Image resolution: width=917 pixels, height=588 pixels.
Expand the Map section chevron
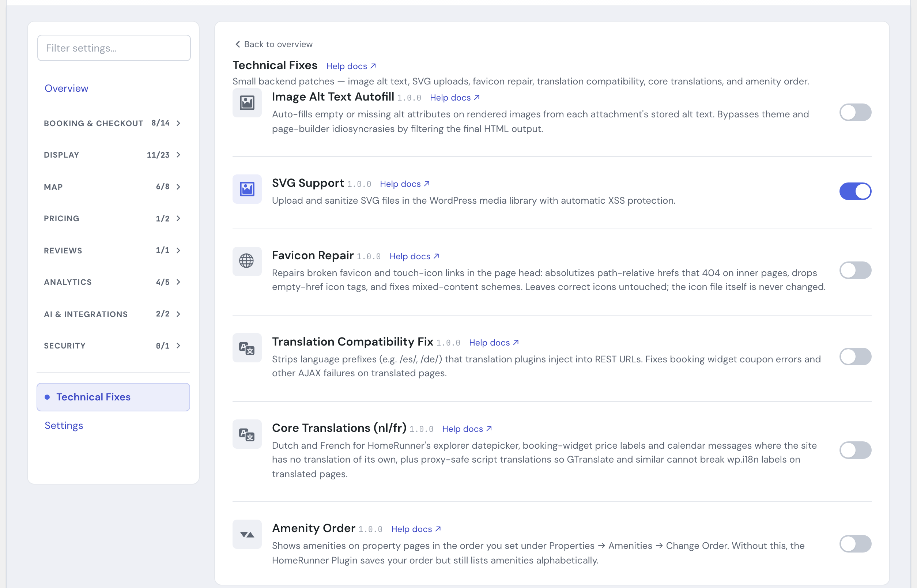[178, 187]
